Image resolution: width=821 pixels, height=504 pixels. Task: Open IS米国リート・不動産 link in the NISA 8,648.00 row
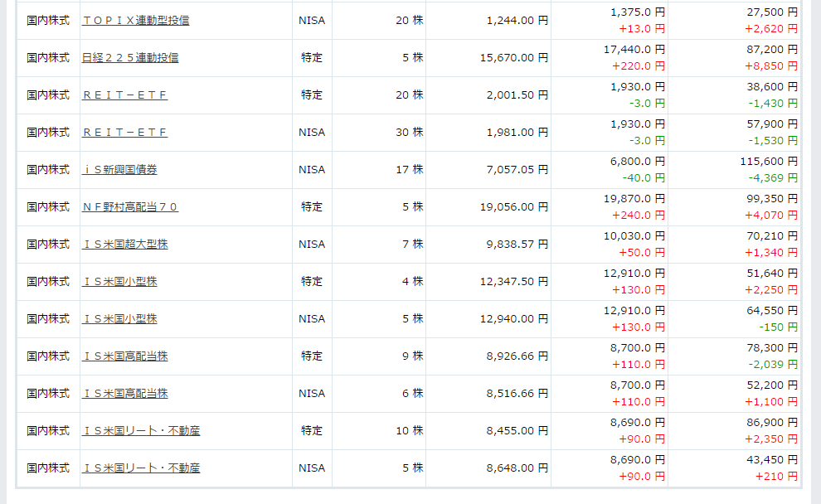tap(141, 468)
